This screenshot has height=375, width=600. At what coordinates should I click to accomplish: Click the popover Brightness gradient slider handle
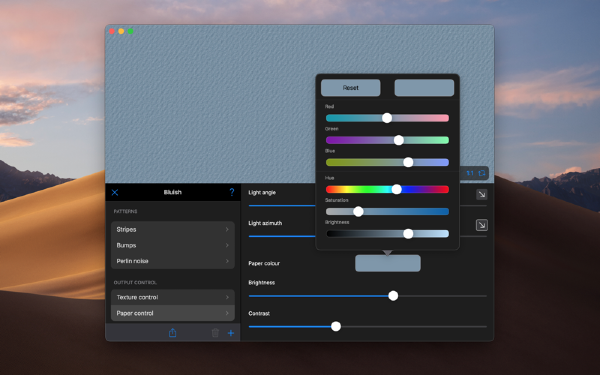408,233
